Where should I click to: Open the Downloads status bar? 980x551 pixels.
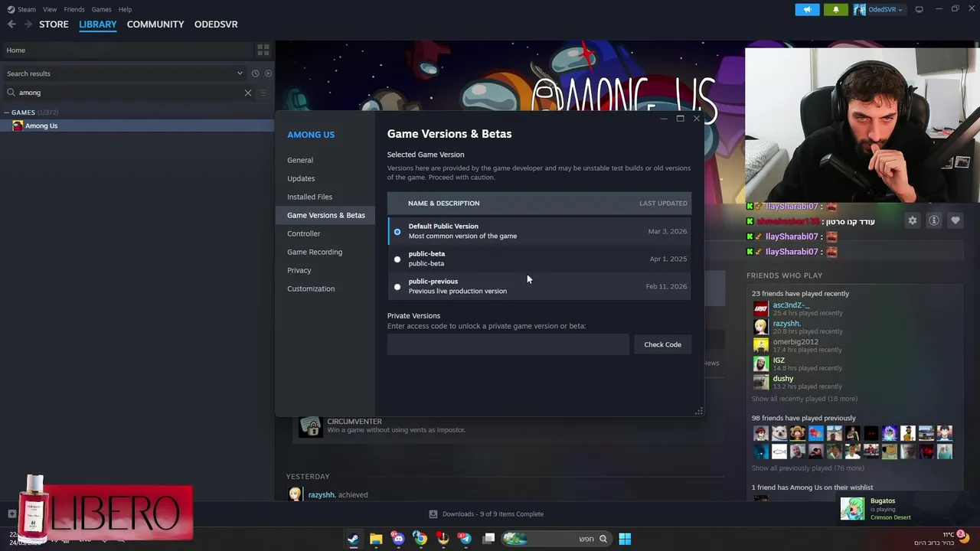pos(486,514)
